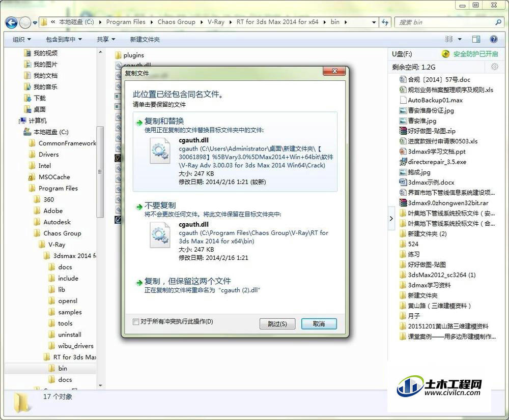Viewport: 509px width, 420px height.
Task: Open folder 524 in U盘 panel
Action: tap(413, 244)
